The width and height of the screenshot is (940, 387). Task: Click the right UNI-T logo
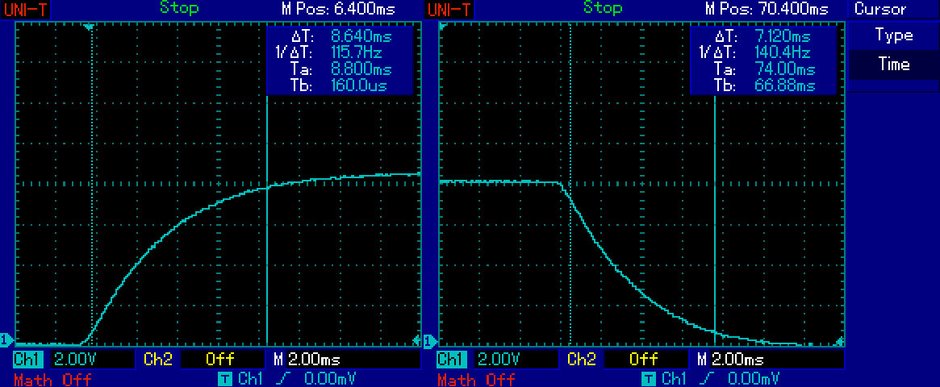[x=450, y=9]
